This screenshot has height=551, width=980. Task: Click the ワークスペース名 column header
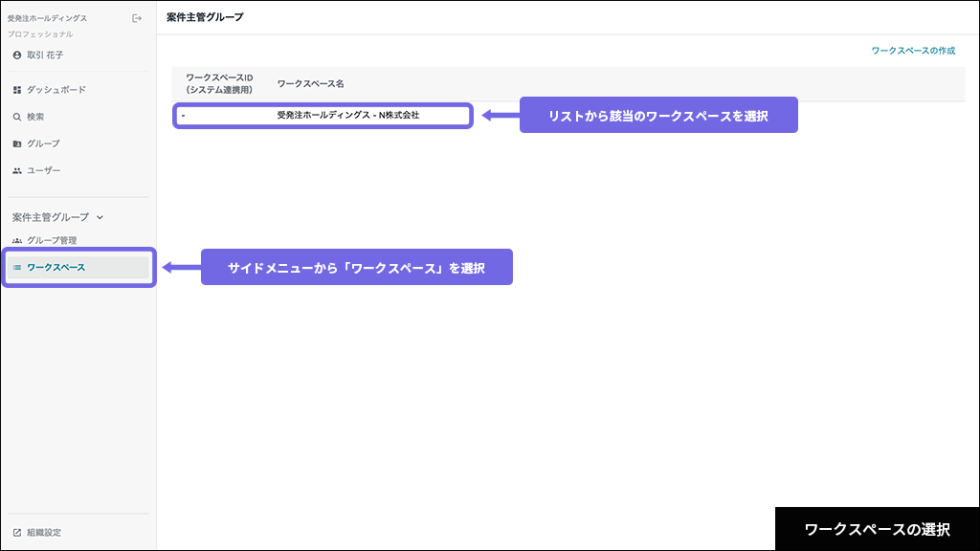point(311,84)
